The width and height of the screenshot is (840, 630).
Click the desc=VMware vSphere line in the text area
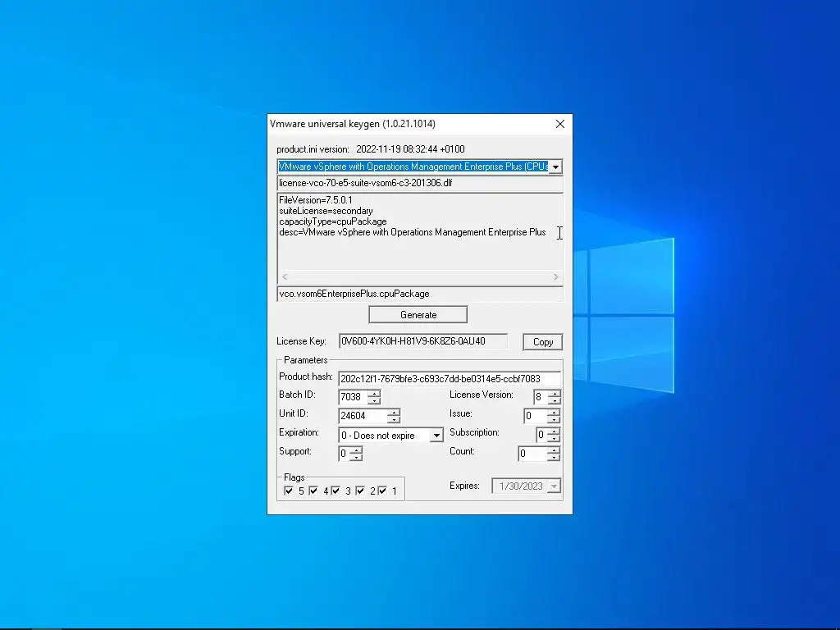point(412,232)
